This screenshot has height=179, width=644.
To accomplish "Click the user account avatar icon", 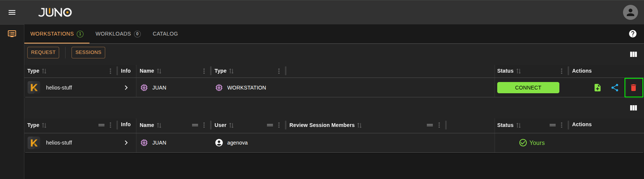I will 630,12.
